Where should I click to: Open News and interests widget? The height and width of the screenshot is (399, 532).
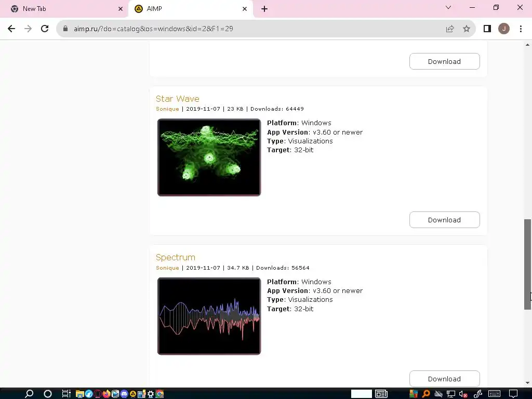(x=381, y=394)
